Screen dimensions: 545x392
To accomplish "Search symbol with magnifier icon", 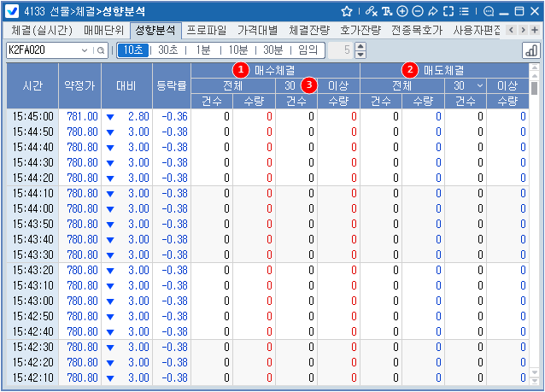I will [101, 50].
